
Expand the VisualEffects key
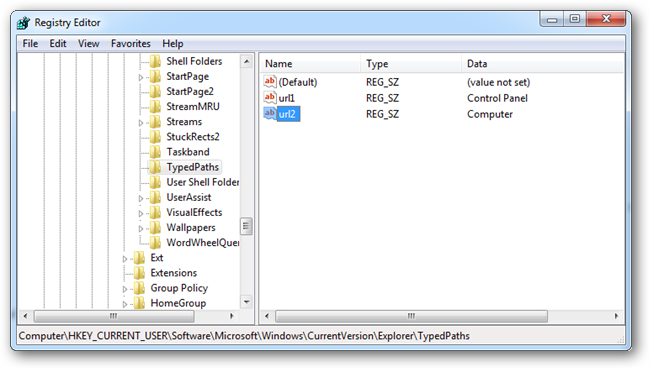pyautogui.click(x=141, y=214)
